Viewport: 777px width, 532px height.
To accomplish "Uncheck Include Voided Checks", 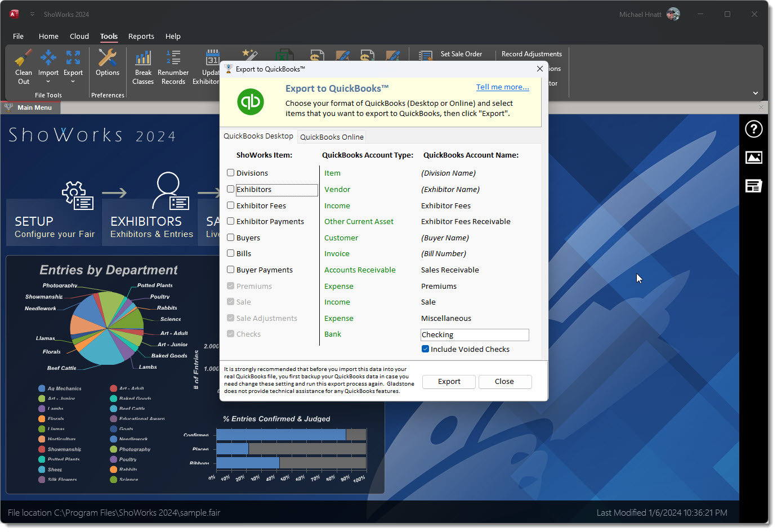I will (426, 349).
